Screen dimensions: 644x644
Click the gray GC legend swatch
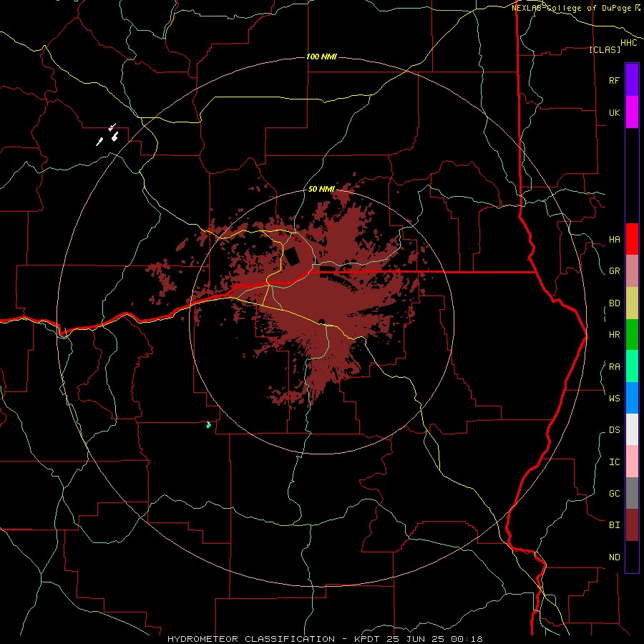(x=632, y=493)
